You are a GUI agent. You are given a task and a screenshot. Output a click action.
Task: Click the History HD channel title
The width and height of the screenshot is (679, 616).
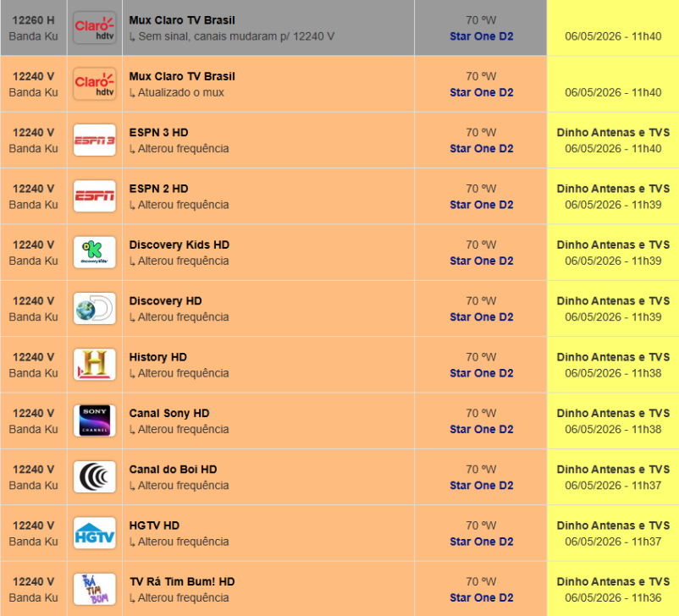tap(158, 357)
